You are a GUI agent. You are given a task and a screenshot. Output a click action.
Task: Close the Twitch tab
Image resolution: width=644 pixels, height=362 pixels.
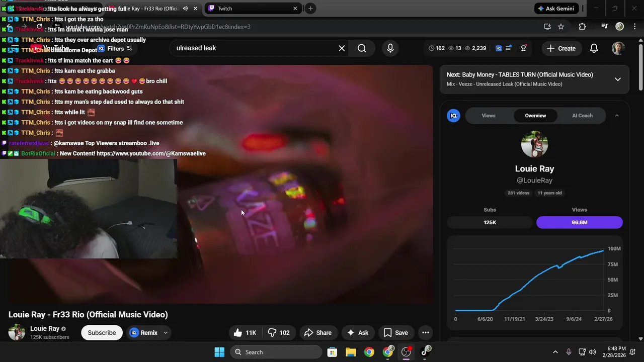(x=295, y=9)
